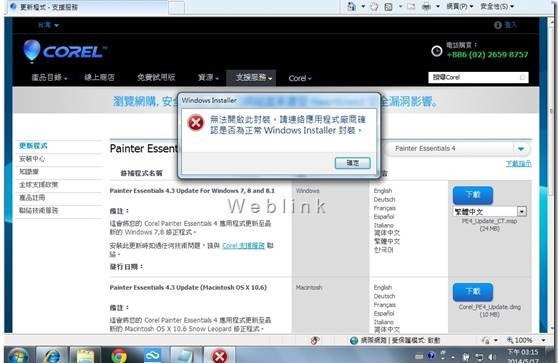Open the Painter Essentials 4 product dropdown
558x363 pixels.
459,148
